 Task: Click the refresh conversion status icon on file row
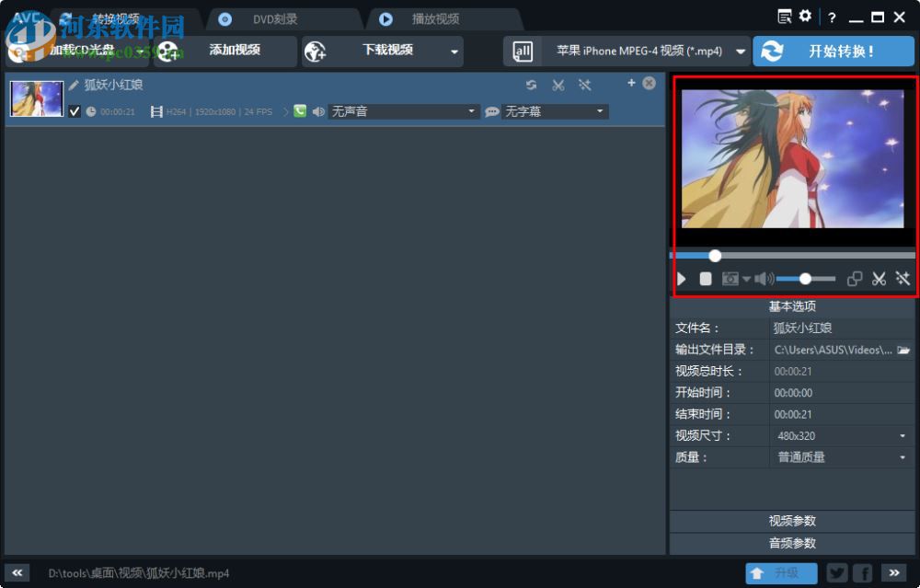click(532, 85)
